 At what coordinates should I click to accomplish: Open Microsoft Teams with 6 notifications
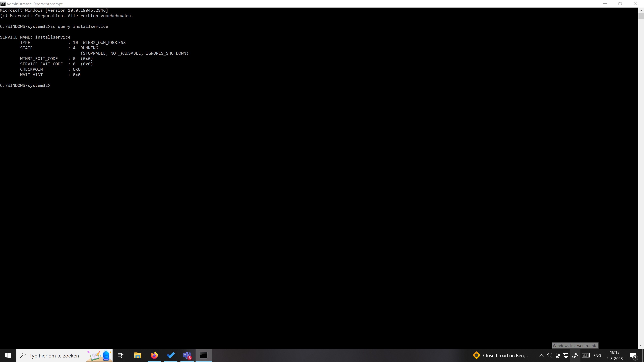coord(187,355)
